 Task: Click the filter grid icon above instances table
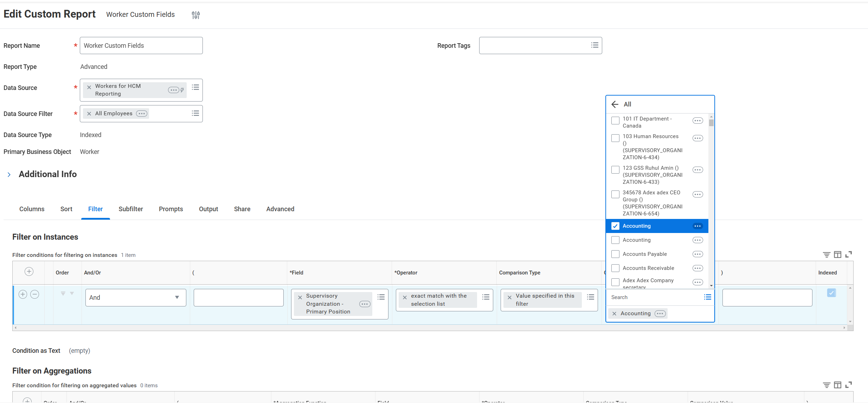click(827, 254)
